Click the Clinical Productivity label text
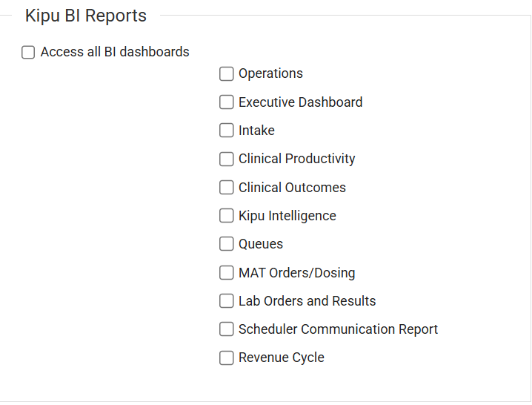 point(296,159)
